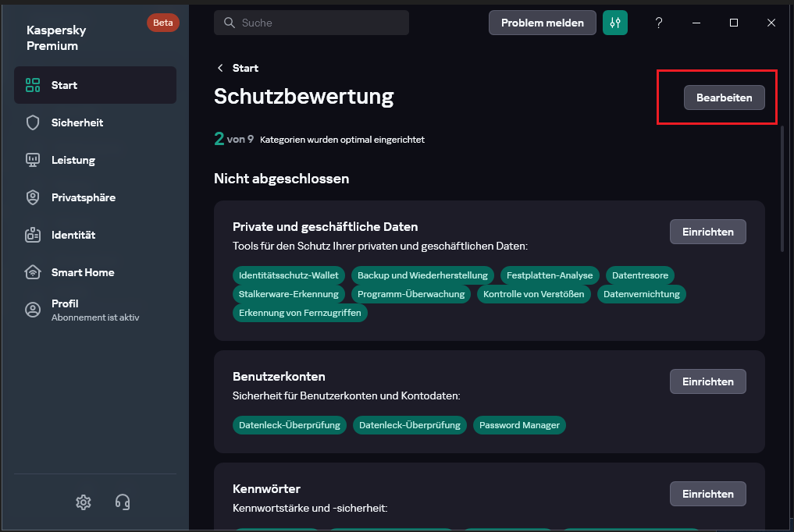Select the Kontrolle von Verstößen tag
Viewport: 794px width, 532px height.
point(534,294)
